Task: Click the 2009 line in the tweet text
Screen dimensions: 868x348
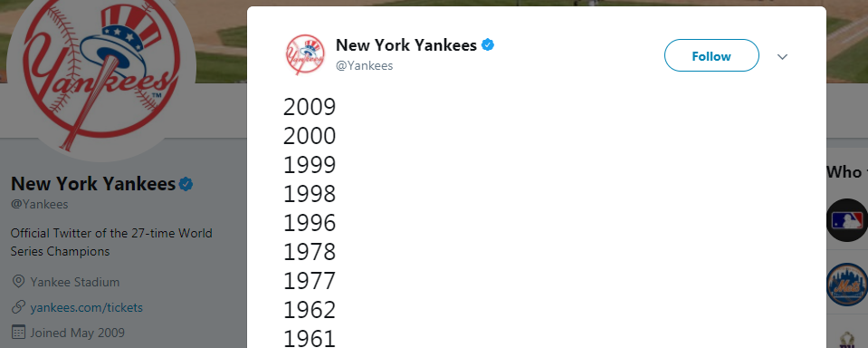Action: tap(310, 107)
